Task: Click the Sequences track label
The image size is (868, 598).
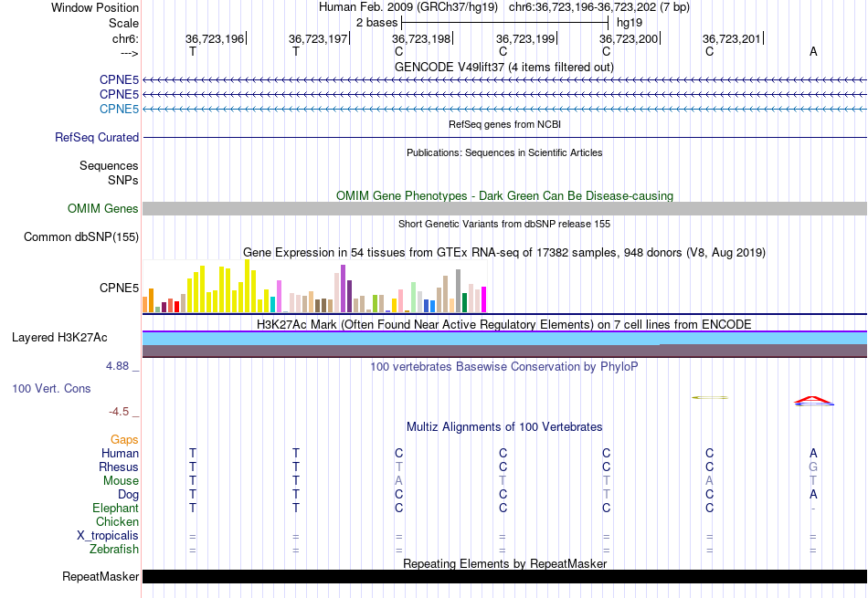Action: (109, 165)
